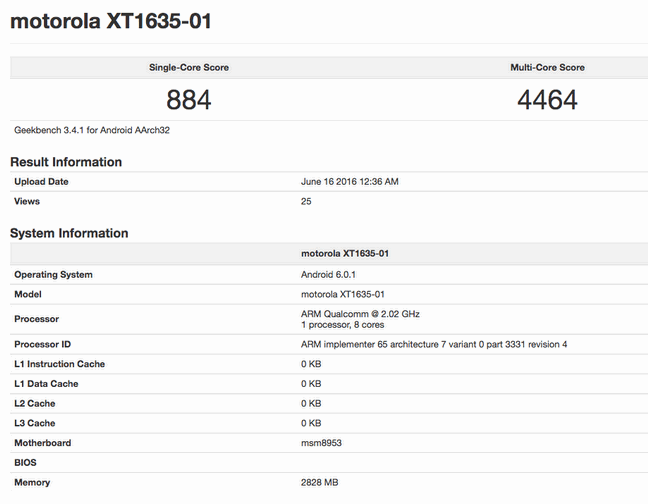This screenshot has height=504, width=648.
Task: Select the Single-Core Score header
Action: click(189, 67)
